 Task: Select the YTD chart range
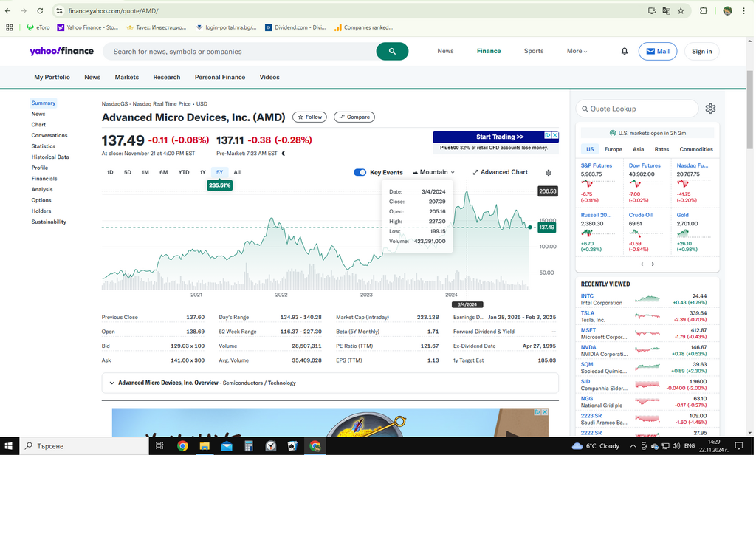pos(184,172)
